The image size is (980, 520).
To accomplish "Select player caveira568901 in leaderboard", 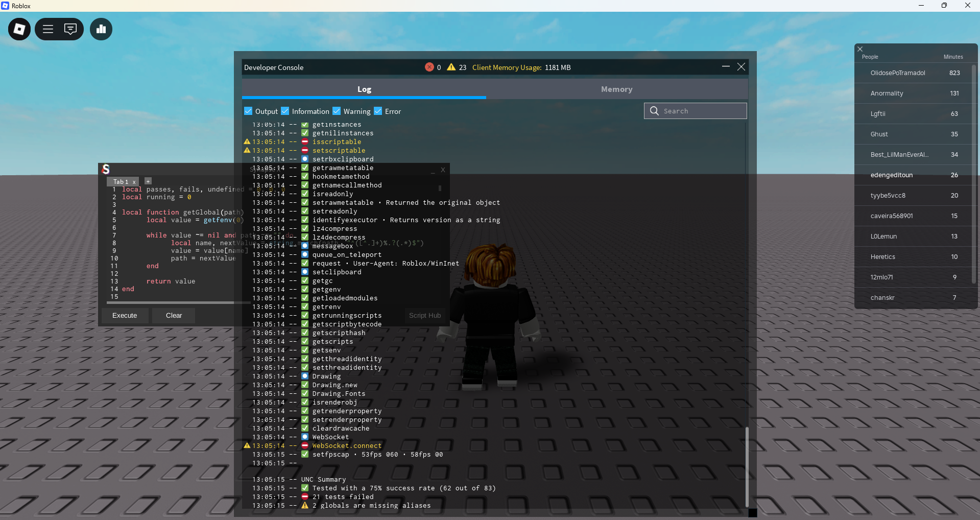I will pyautogui.click(x=913, y=216).
